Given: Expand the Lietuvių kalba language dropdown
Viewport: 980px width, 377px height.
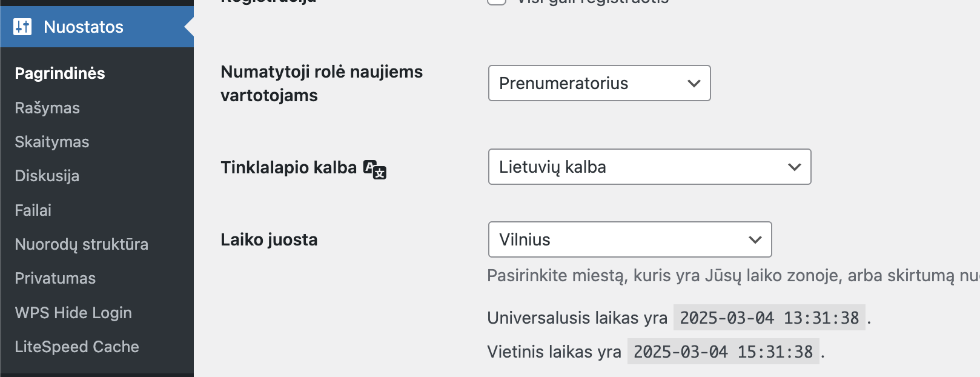Looking at the screenshot, I should point(649,167).
